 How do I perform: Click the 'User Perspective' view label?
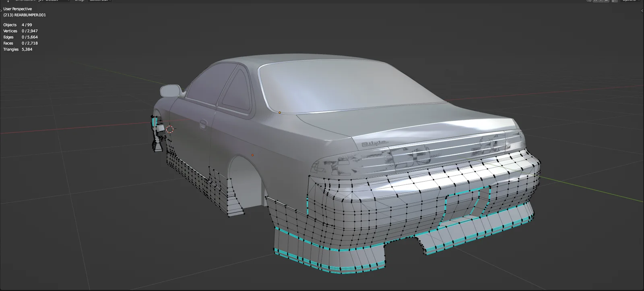point(18,9)
